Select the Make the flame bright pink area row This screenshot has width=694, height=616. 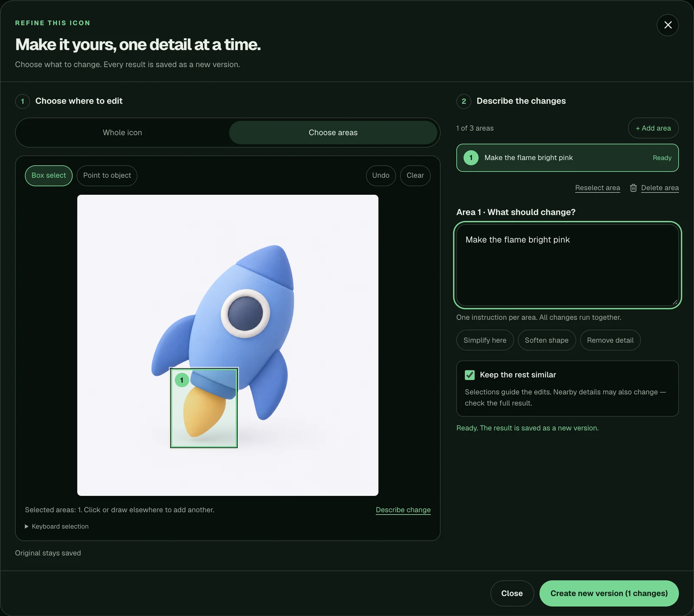(567, 158)
